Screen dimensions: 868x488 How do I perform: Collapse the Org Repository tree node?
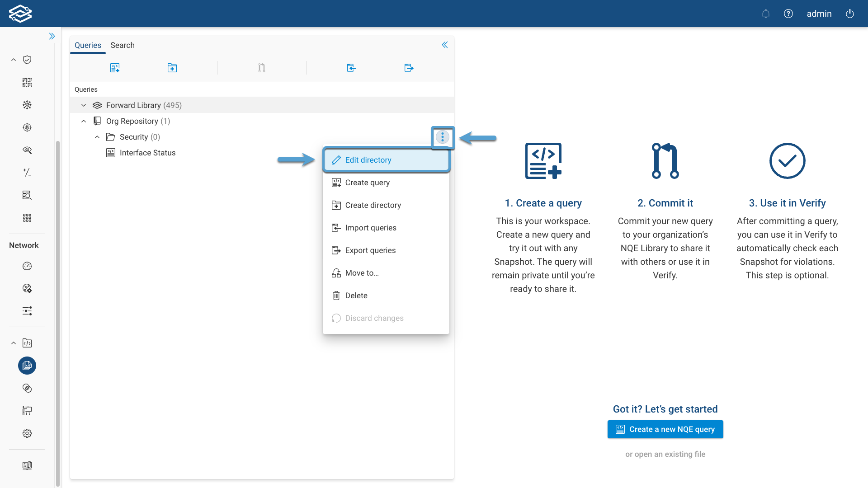coord(84,121)
